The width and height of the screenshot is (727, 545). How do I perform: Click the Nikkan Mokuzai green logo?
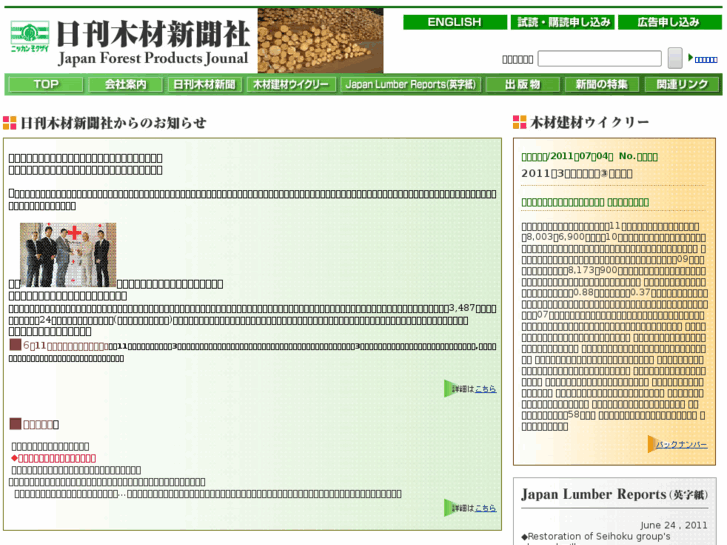coord(30,36)
